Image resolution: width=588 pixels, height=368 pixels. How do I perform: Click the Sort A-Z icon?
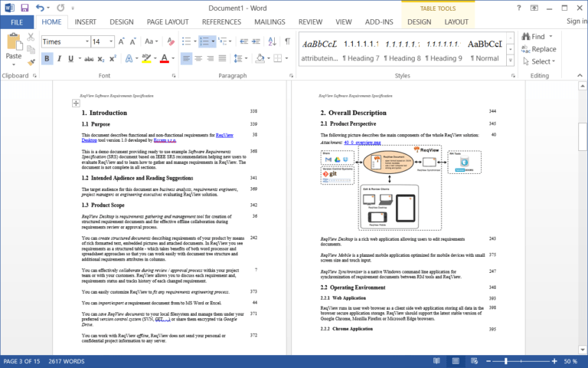click(x=271, y=41)
